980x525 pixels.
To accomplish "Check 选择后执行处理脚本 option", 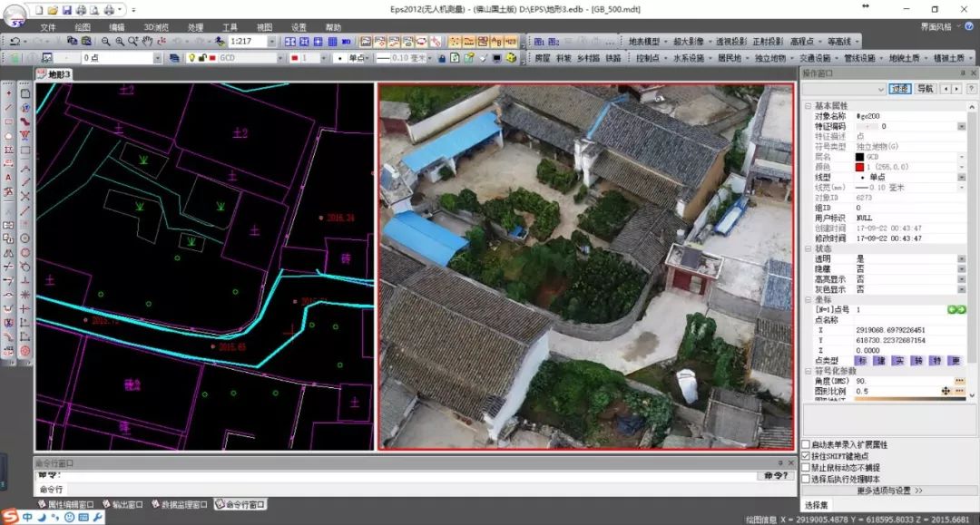I will [806, 479].
